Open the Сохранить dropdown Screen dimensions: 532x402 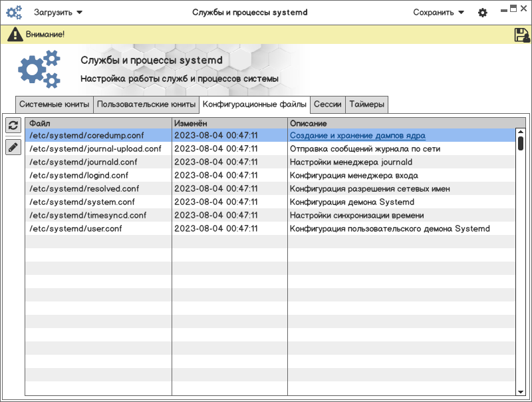pos(438,12)
